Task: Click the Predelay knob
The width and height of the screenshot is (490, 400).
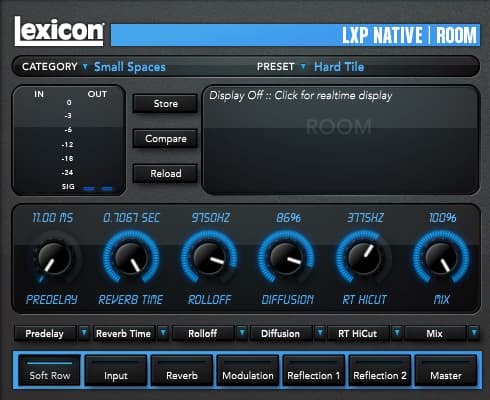Action: pos(53,258)
